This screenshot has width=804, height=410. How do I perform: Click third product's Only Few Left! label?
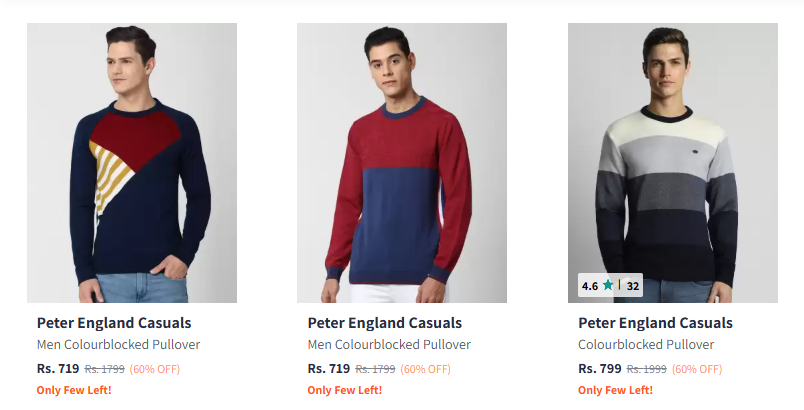coord(615,390)
